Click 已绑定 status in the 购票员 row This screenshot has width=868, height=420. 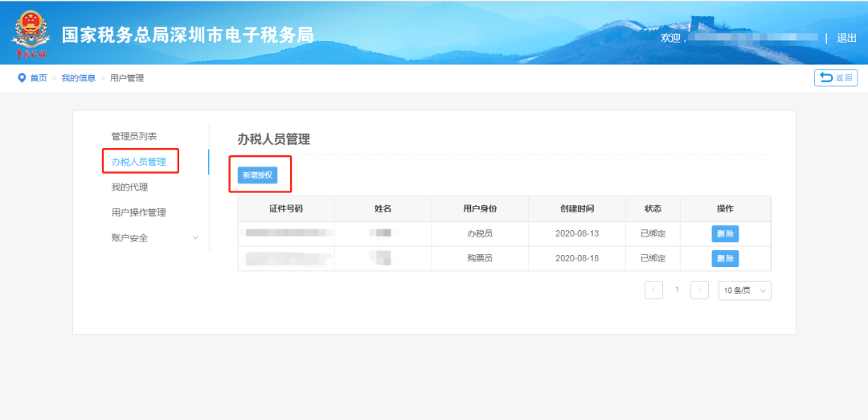653,258
